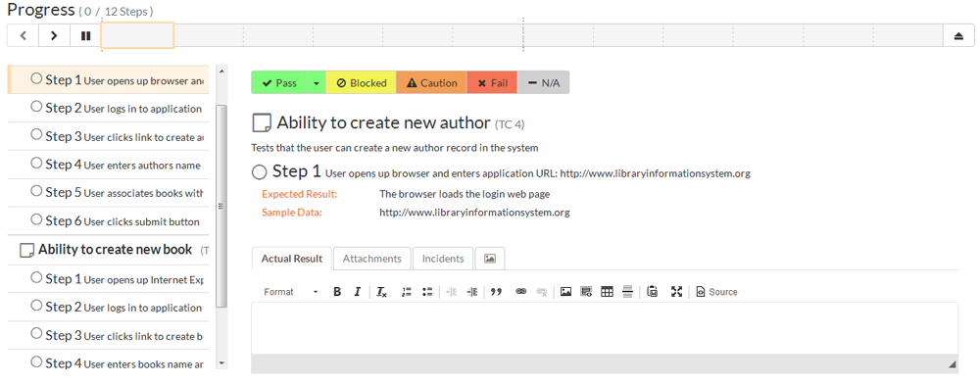Insert a horizontal line

(628, 292)
